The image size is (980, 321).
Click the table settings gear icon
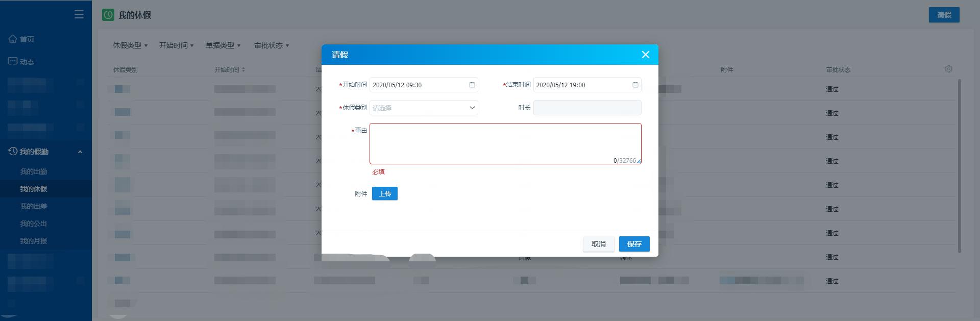pyautogui.click(x=949, y=69)
